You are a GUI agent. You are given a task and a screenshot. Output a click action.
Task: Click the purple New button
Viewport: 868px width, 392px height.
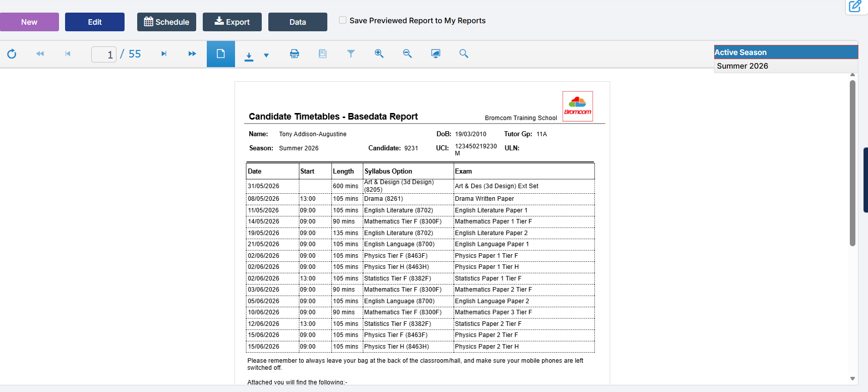(29, 22)
